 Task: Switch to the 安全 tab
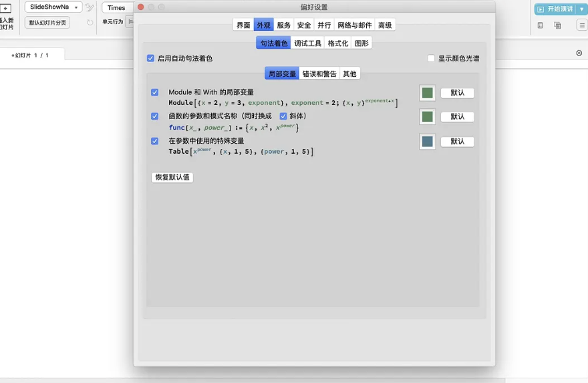pos(304,25)
